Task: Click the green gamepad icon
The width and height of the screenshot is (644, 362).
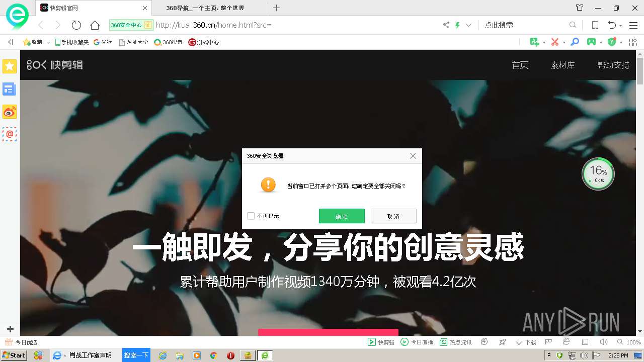Action: [x=592, y=42]
